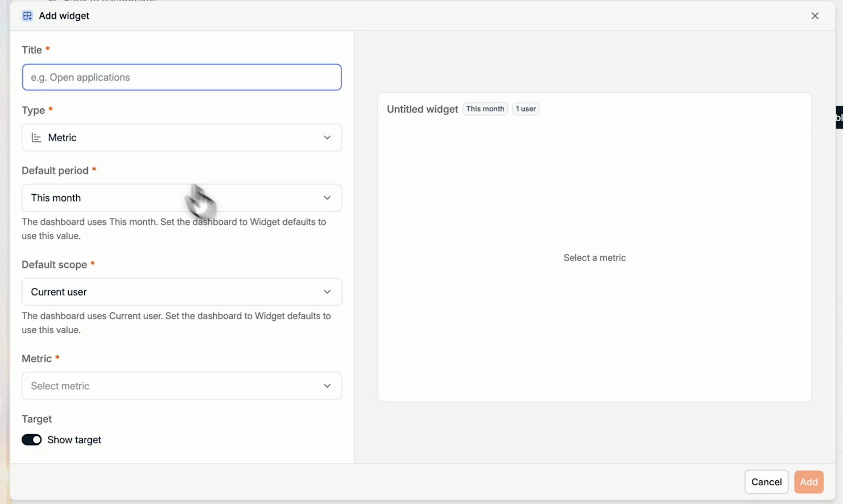Click the Untitled widget preview title
This screenshot has width=843, height=504.
pos(422,109)
